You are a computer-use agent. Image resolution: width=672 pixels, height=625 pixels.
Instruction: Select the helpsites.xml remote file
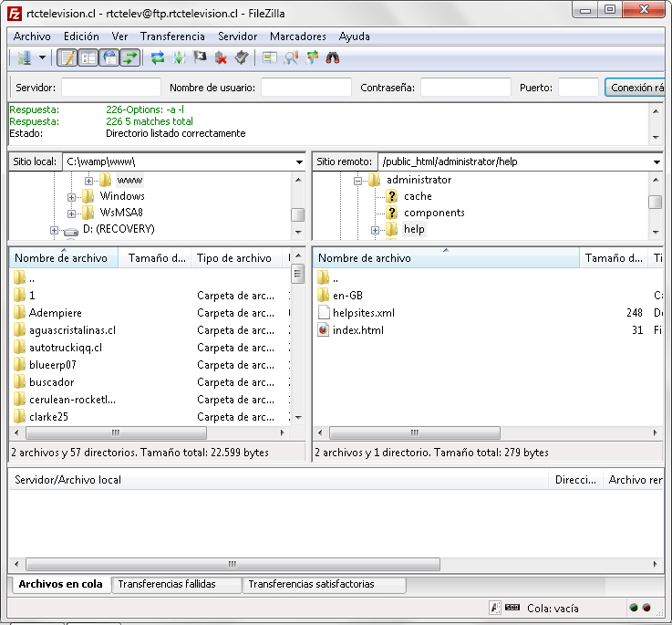(364, 313)
